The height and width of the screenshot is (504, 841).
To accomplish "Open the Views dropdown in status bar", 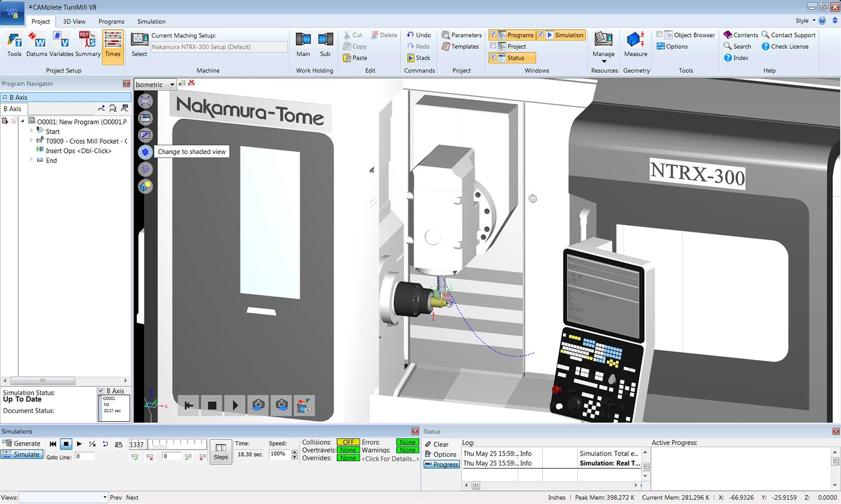I will click(64, 497).
